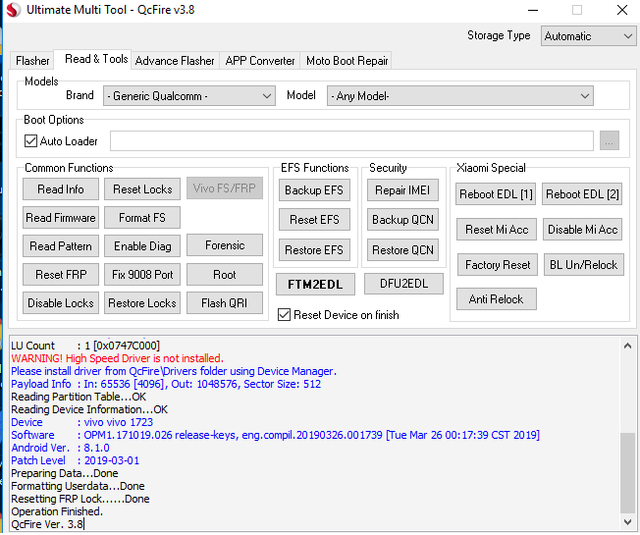Screen dimensions: 640x535
Task: Click the 'Operation Finished.' log line
Action: coord(57,512)
